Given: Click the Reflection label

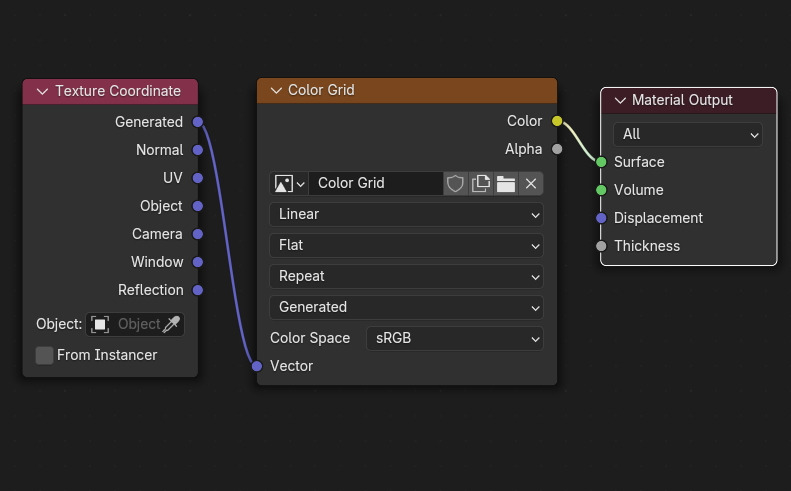Looking at the screenshot, I should tap(150, 290).
